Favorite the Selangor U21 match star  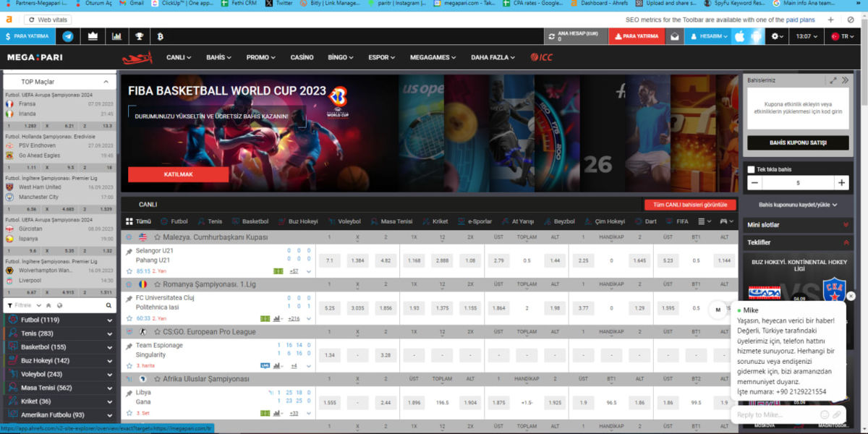[129, 271]
